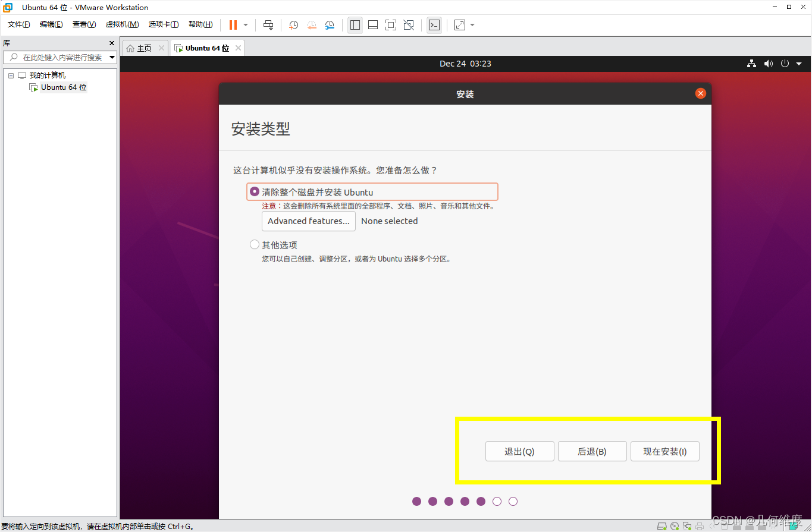Click the Advanced features... button
The width and height of the screenshot is (812, 532).
308,221
